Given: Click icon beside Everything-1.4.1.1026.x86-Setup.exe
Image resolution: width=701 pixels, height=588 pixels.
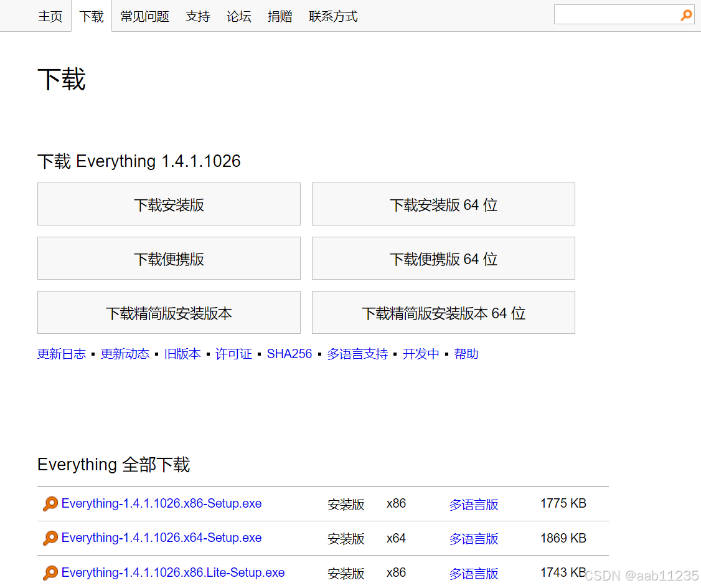Looking at the screenshot, I should pyautogui.click(x=50, y=503).
